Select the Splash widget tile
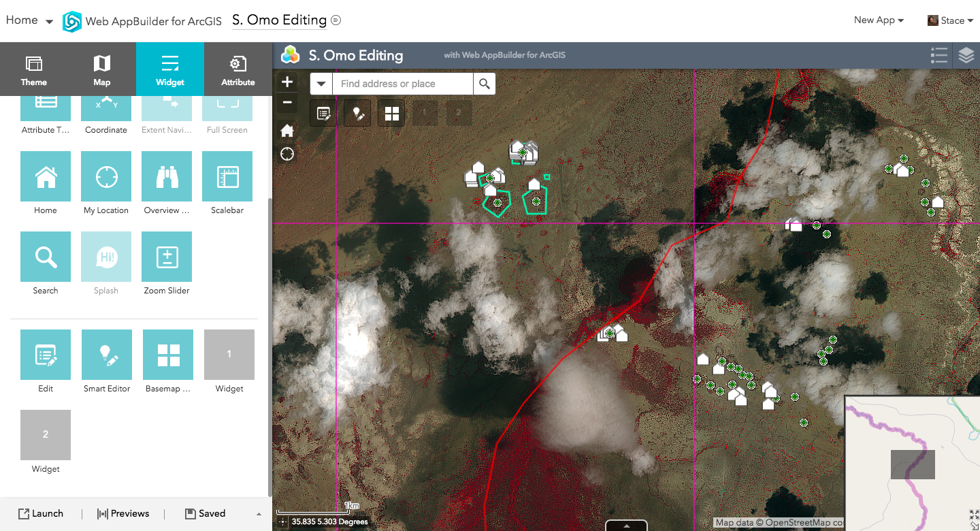Screen dimensions: 980x531 106,257
